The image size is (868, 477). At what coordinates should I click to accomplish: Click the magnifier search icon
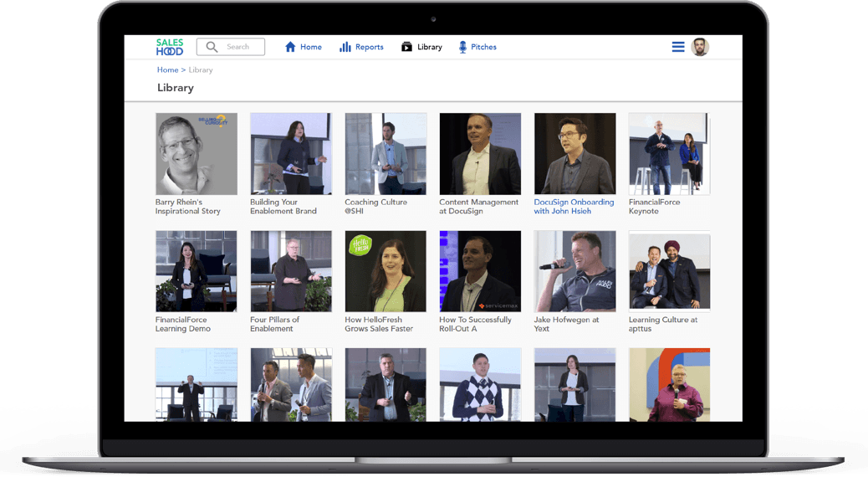[212, 47]
